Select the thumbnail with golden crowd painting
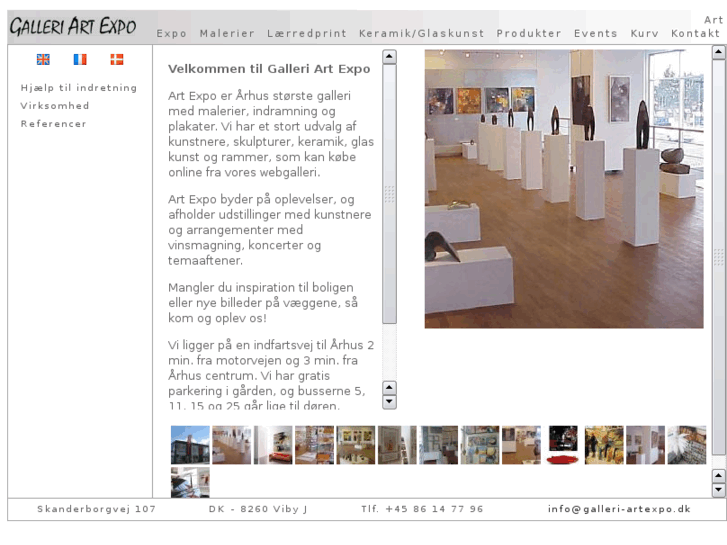The image size is (727, 545). tap(604, 445)
